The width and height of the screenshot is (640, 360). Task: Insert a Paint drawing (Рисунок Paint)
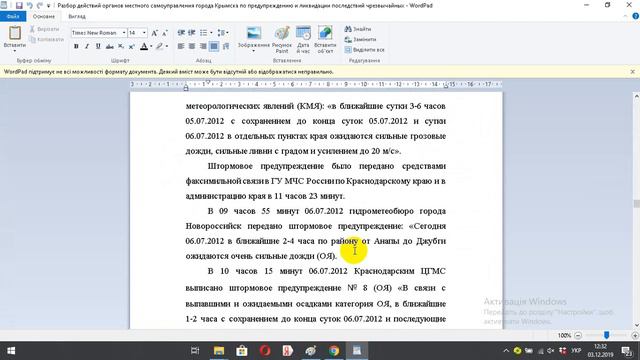pos(282,40)
